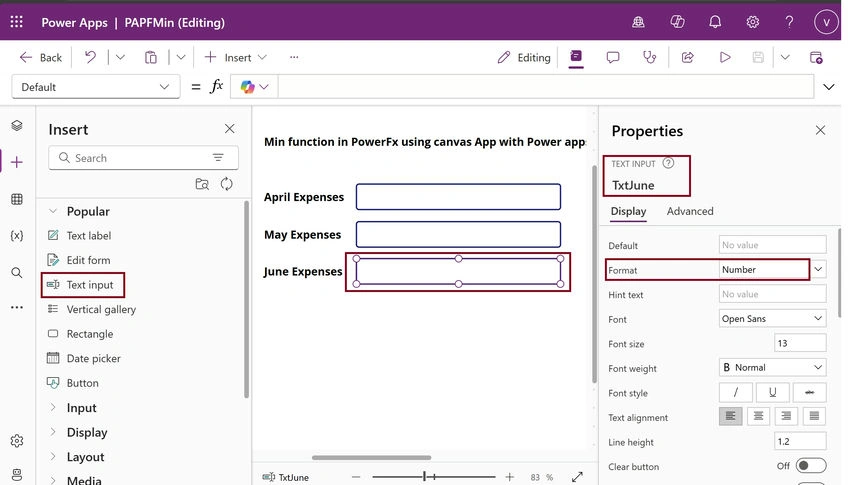Open the App checker stethoscope icon
850x485 pixels.
tap(649, 57)
